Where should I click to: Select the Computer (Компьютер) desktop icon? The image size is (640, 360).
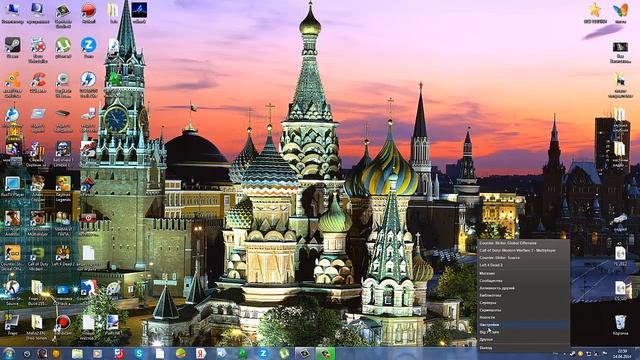coord(12,13)
